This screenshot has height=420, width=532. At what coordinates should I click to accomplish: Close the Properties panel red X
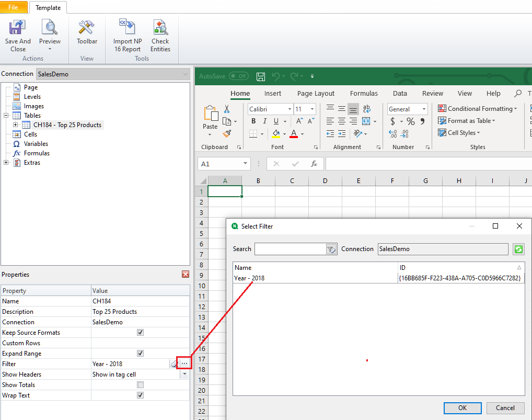186,275
